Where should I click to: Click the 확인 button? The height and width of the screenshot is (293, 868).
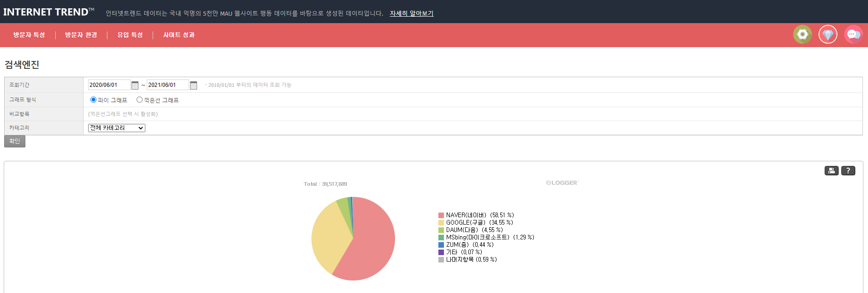[x=15, y=141]
